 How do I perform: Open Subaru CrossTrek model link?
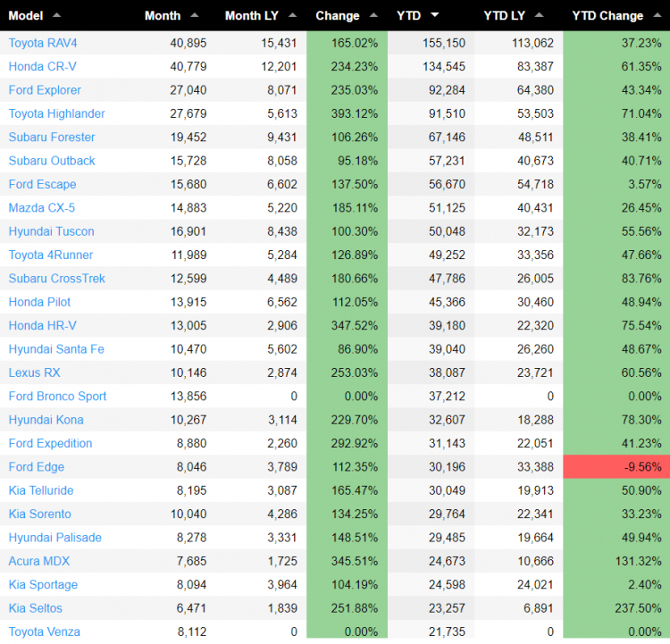56,278
